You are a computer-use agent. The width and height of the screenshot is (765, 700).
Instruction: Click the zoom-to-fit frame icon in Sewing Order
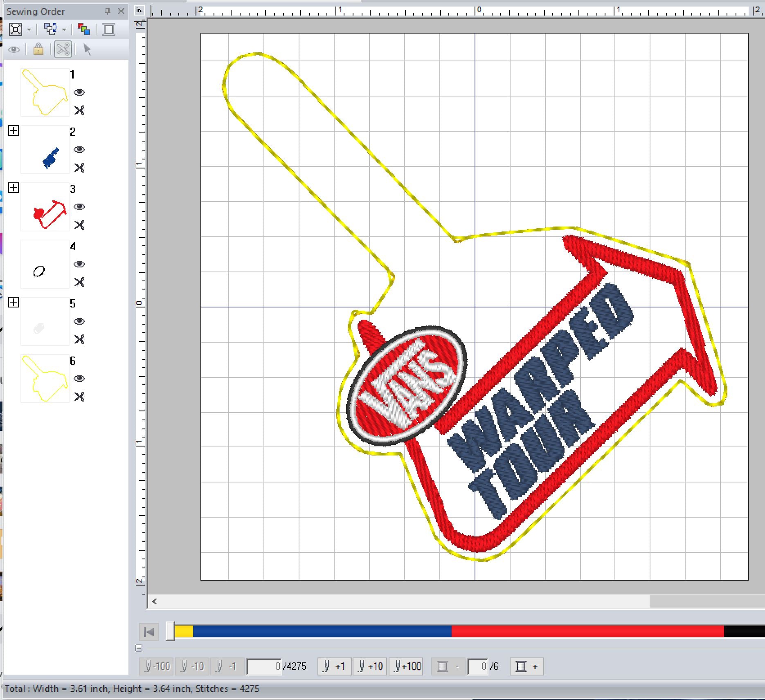click(16, 29)
